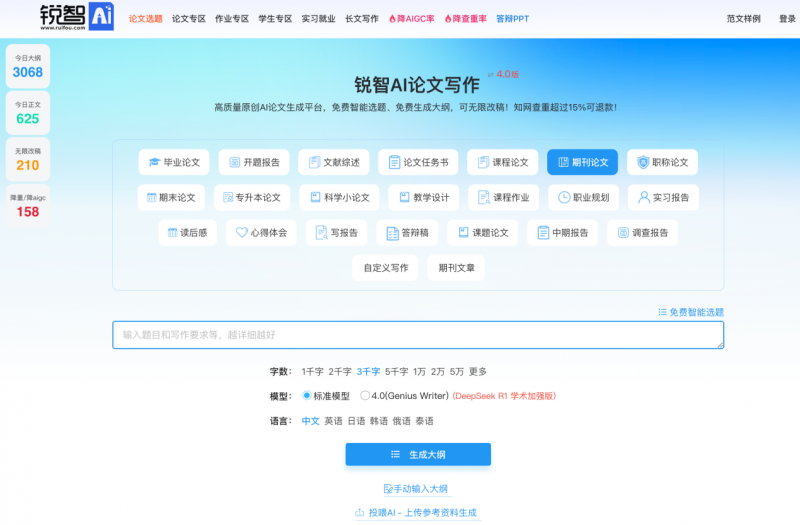Screen dimensions: 800x525
Task: Set word count to 5万
Action: (x=457, y=371)
